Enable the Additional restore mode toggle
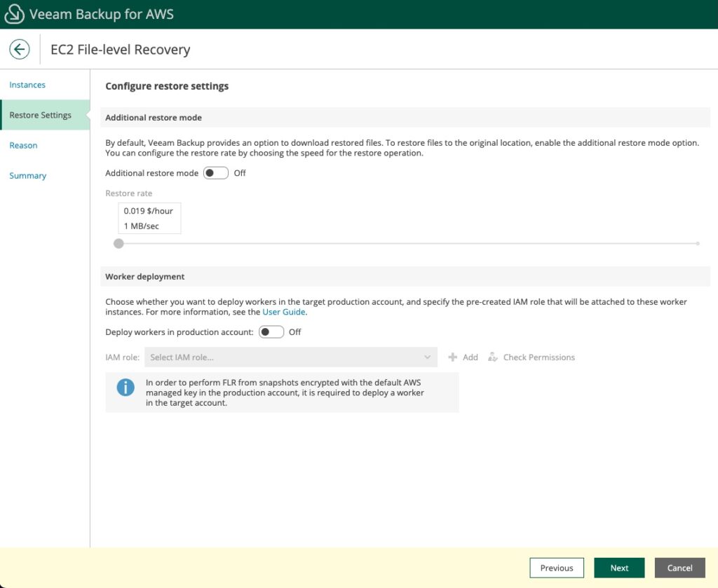The width and height of the screenshot is (718, 588). coord(215,172)
